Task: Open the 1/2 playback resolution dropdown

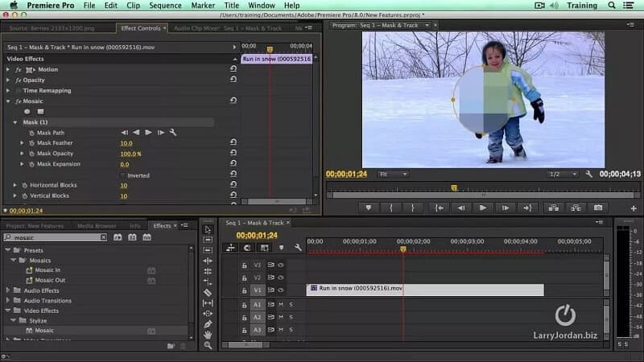Action: pos(563,175)
